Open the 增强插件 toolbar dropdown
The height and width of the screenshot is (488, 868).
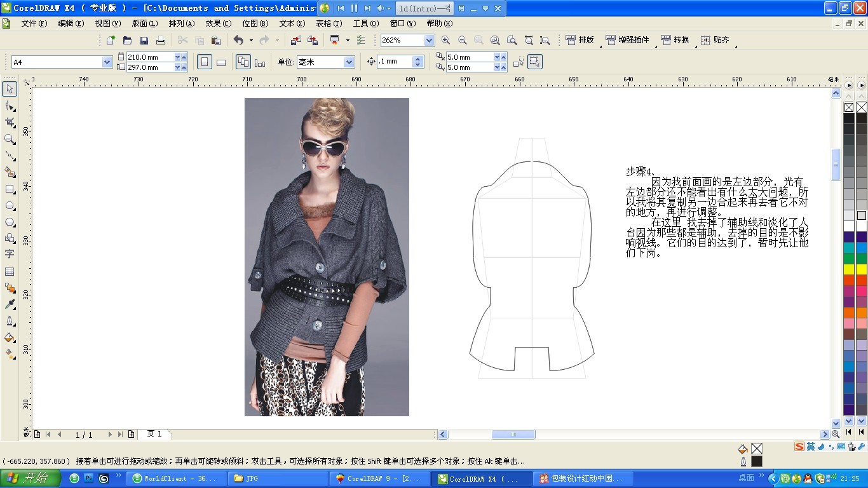pyautogui.click(x=628, y=40)
